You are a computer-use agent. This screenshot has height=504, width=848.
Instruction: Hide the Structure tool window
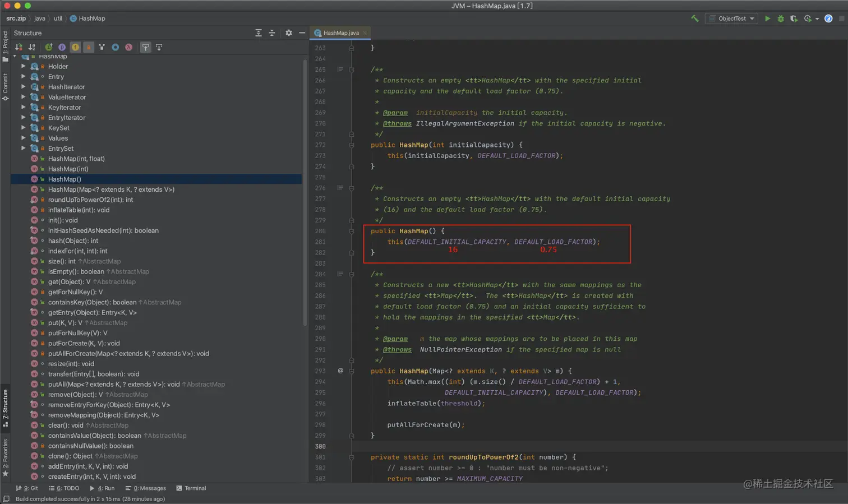(302, 33)
